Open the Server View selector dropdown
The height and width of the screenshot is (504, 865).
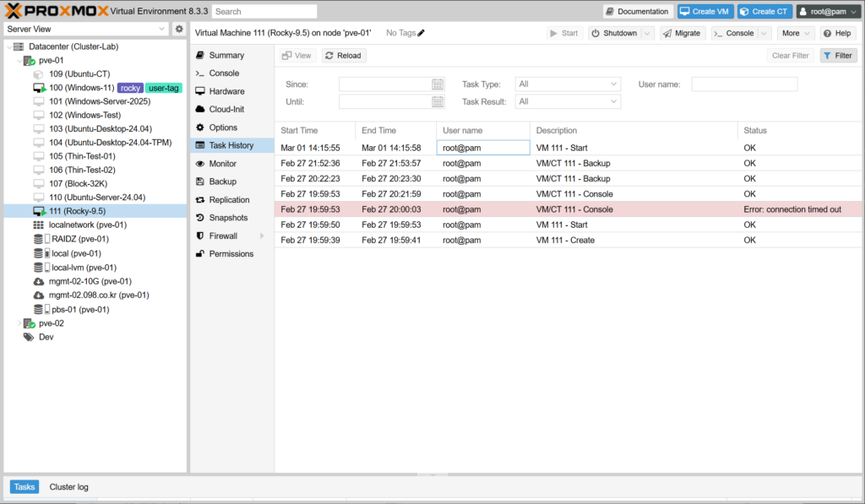(162, 29)
